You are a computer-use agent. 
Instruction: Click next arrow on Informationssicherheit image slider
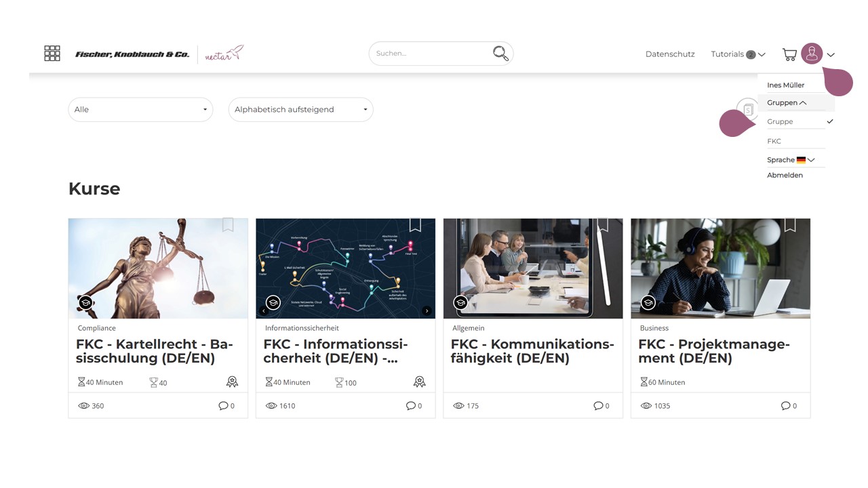427,311
